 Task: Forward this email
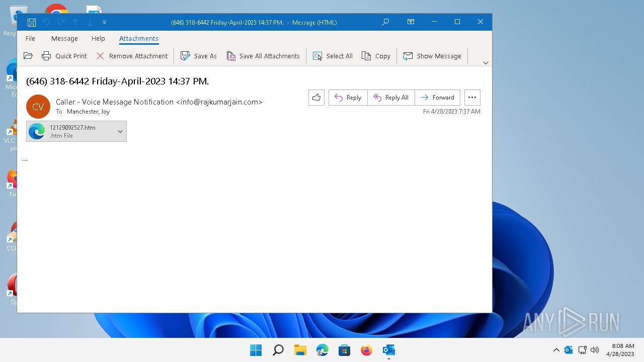437,98
